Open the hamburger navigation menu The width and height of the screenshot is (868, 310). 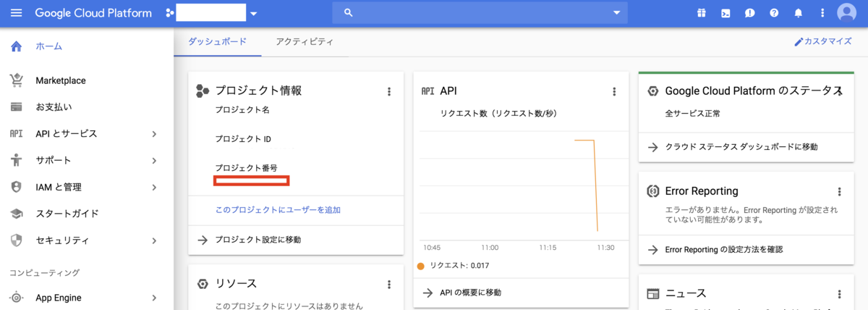(17, 13)
